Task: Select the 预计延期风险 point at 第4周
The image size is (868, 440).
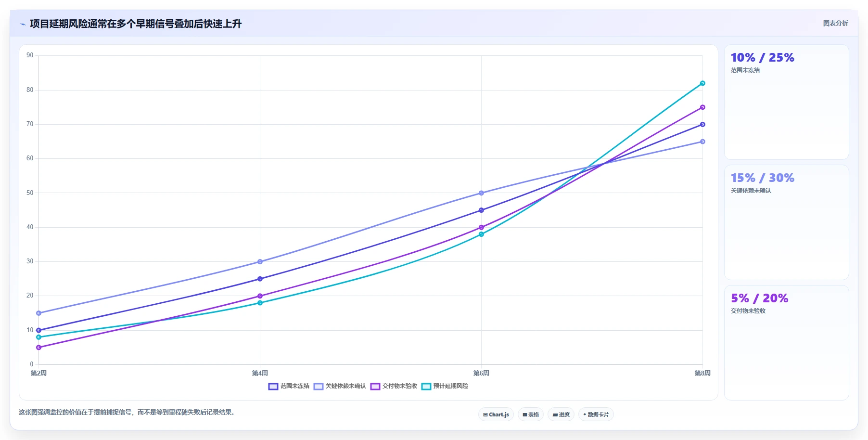Action: [x=260, y=303]
